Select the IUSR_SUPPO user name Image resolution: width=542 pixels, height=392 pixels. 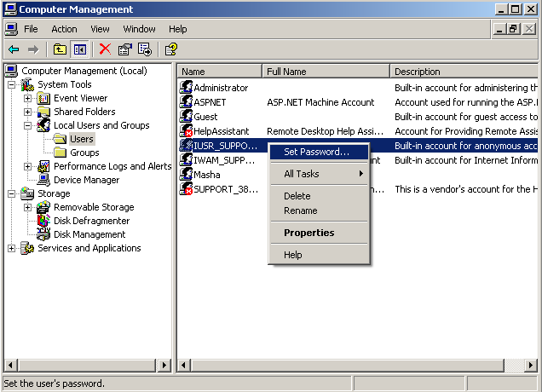[x=225, y=146]
